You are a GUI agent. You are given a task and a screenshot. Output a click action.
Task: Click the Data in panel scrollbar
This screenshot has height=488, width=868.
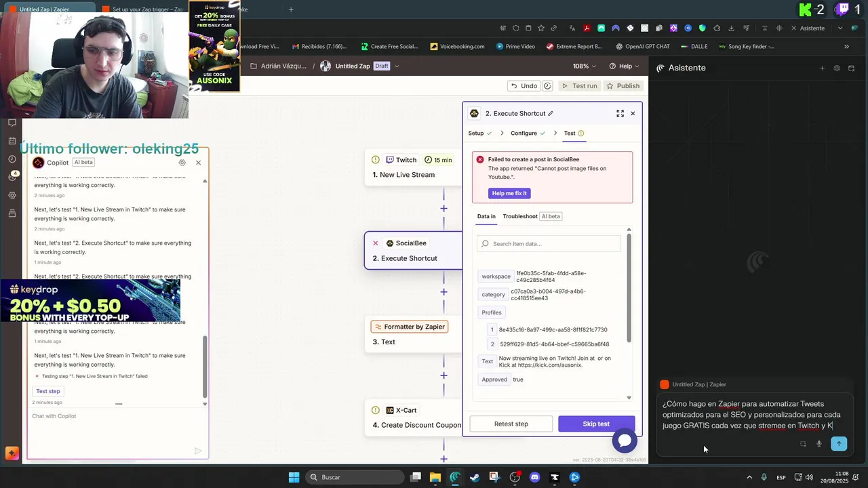click(x=629, y=288)
